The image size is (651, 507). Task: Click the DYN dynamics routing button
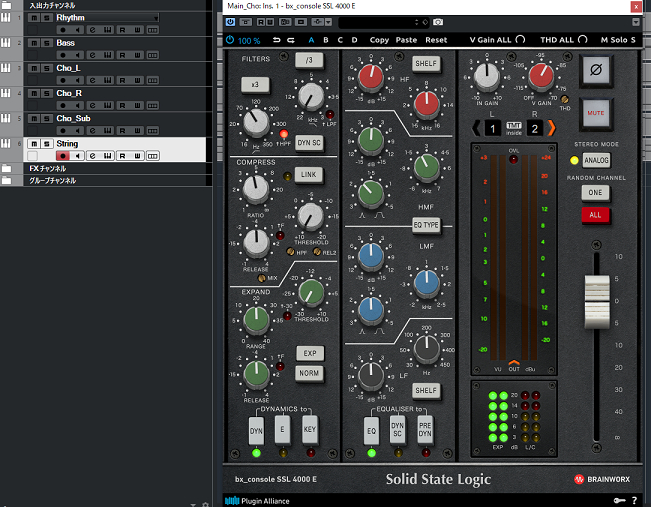click(256, 431)
